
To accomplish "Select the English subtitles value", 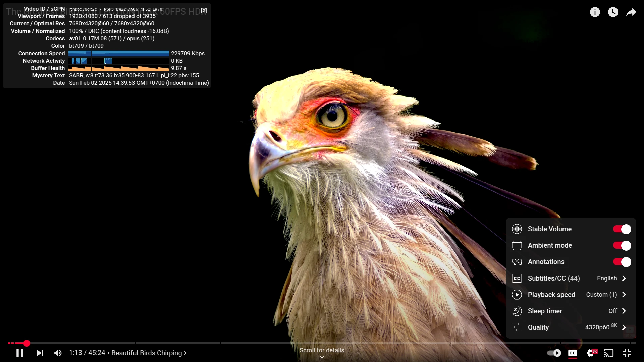I will (607, 278).
